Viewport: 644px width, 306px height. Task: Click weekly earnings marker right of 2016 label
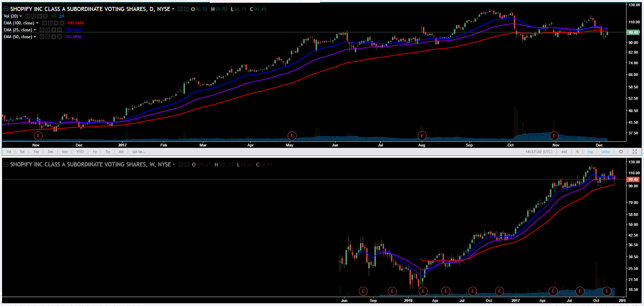click(423, 291)
